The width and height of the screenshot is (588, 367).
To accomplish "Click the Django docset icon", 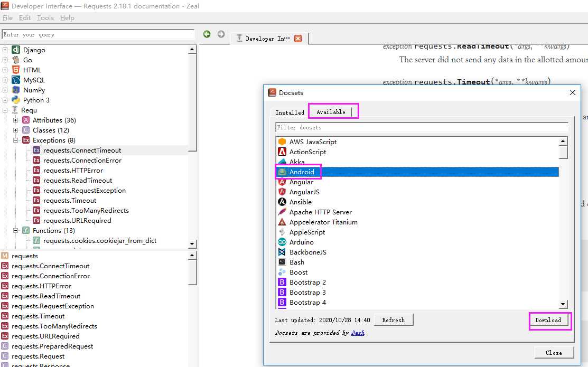I will pyautogui.click(x=16, y=50).
